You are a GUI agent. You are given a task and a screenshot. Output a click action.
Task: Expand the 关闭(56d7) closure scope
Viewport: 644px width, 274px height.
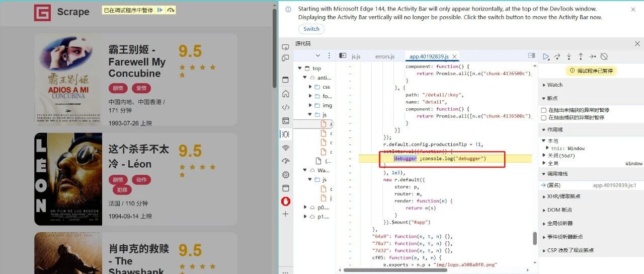pyautogui.click(x=543, y=156)
